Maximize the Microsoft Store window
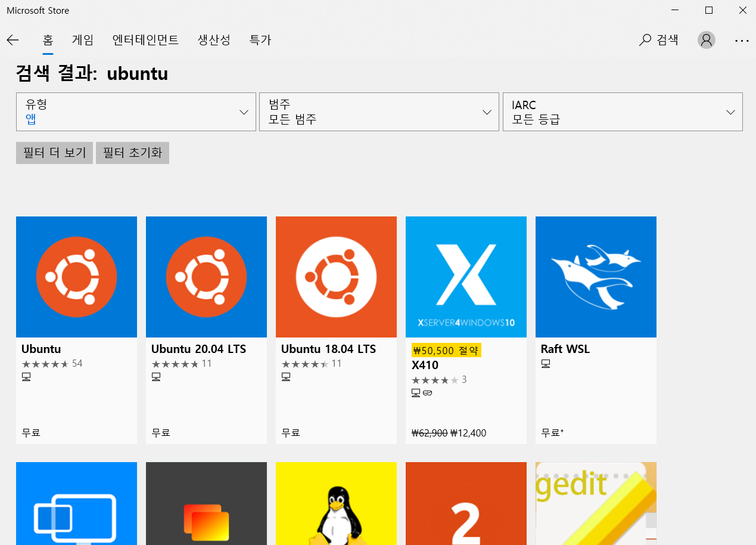Viewport: 756px width, 545px height. tap(709, 10)
